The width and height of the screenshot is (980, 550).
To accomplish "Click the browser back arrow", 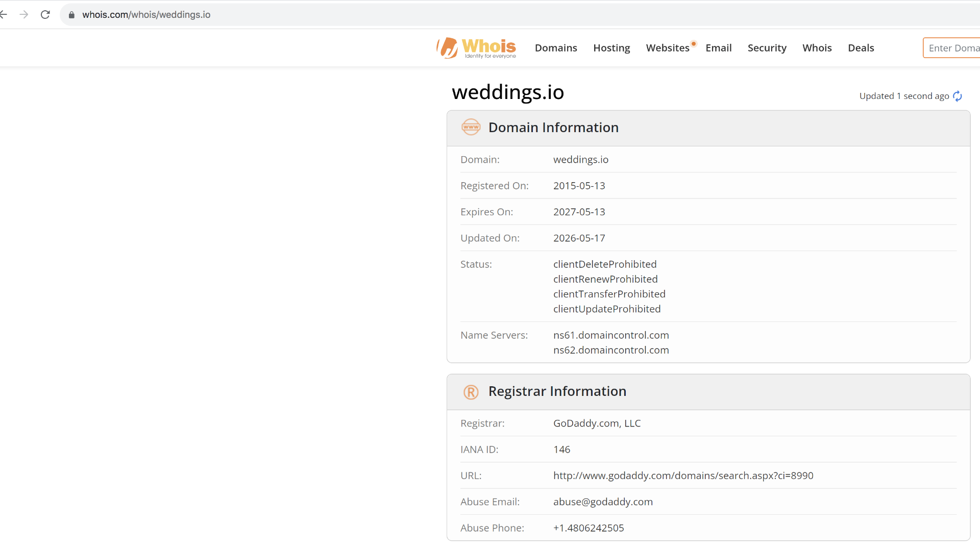I will (3, 14).
